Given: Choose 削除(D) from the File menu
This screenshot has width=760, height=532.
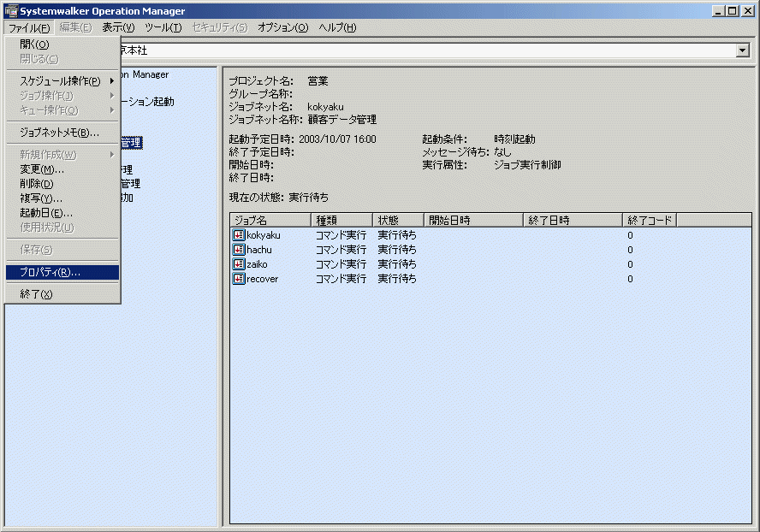Looking at the screenshot, I should coord(62,184).
